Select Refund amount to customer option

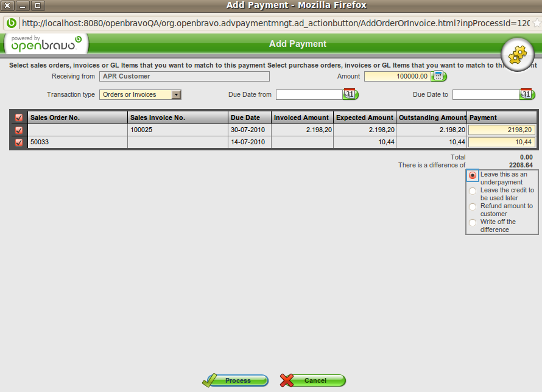click(x=473, y=207)
